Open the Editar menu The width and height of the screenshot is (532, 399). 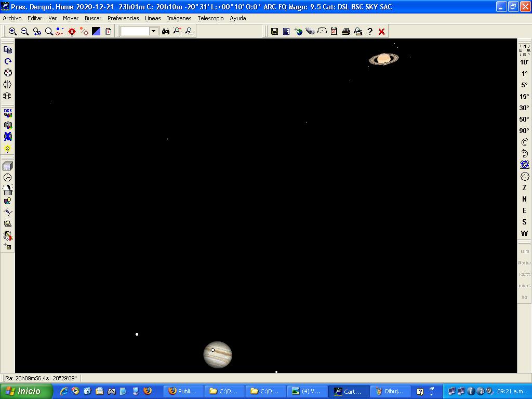35,18
